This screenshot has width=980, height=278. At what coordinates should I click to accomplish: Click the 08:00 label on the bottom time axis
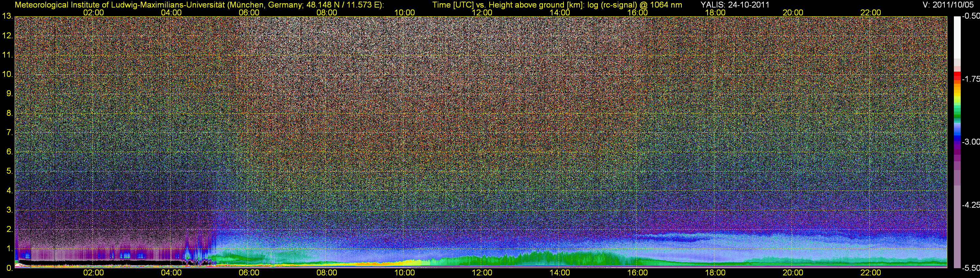[327, 273]
